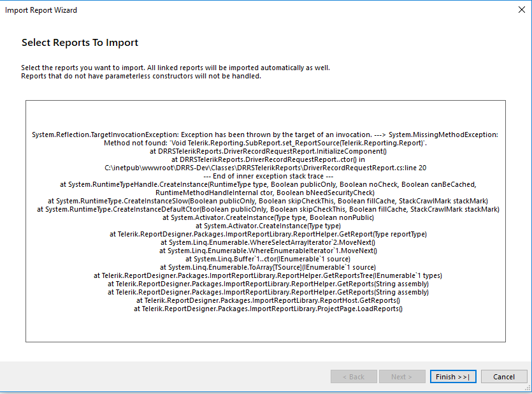This screenshot has width=532, height=394.
Task: Click the 'System.RuntimeTypeHandle.CreateInstance' line
Action: [268, 184]
